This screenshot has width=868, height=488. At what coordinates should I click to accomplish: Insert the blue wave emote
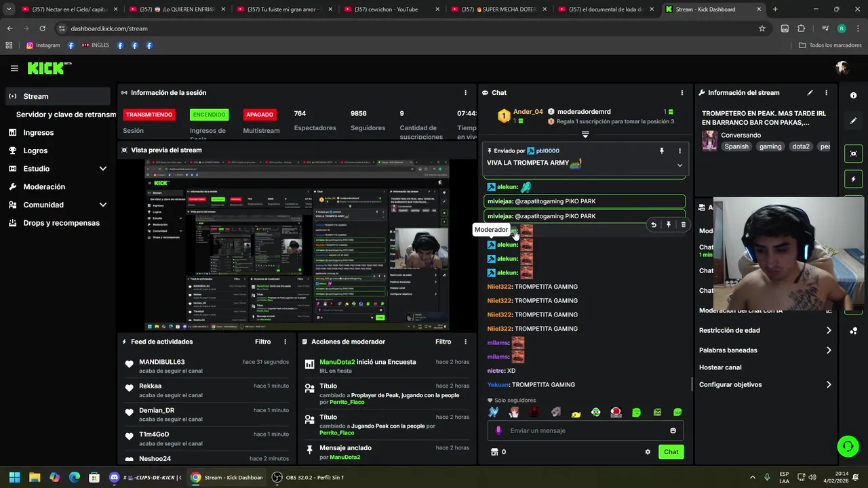coord(494,412)
